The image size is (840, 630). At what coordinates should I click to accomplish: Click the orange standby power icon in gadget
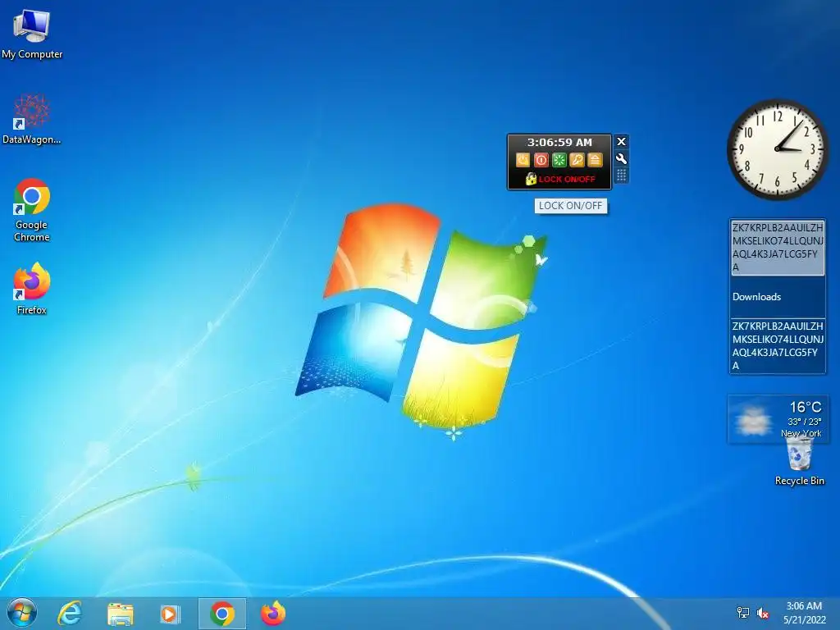(x=523, y=160)
